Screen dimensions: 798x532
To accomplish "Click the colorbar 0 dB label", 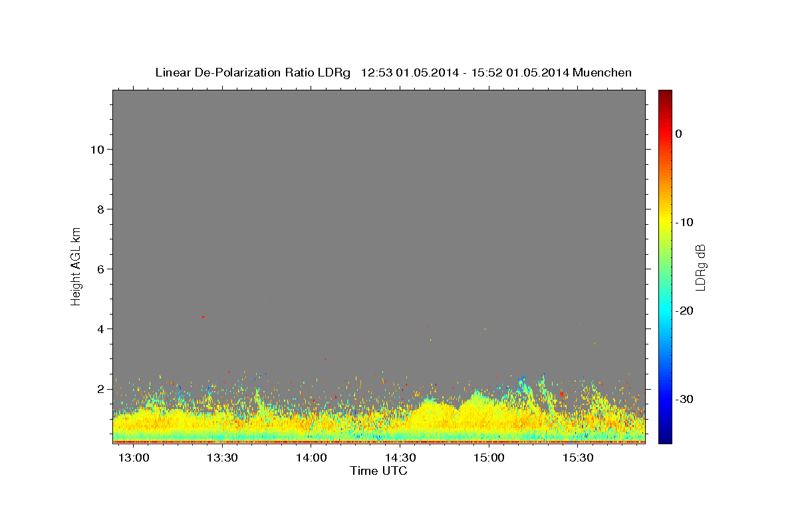I will click(x=679, y=134).
